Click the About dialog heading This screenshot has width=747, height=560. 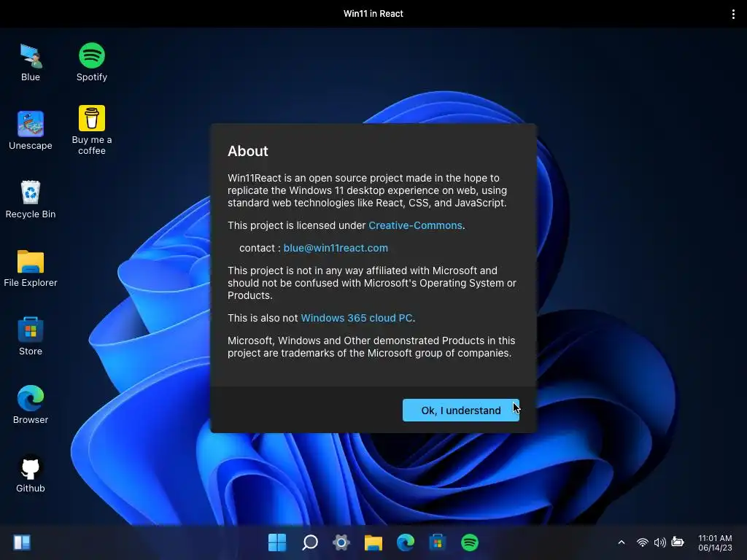[248, 151]
